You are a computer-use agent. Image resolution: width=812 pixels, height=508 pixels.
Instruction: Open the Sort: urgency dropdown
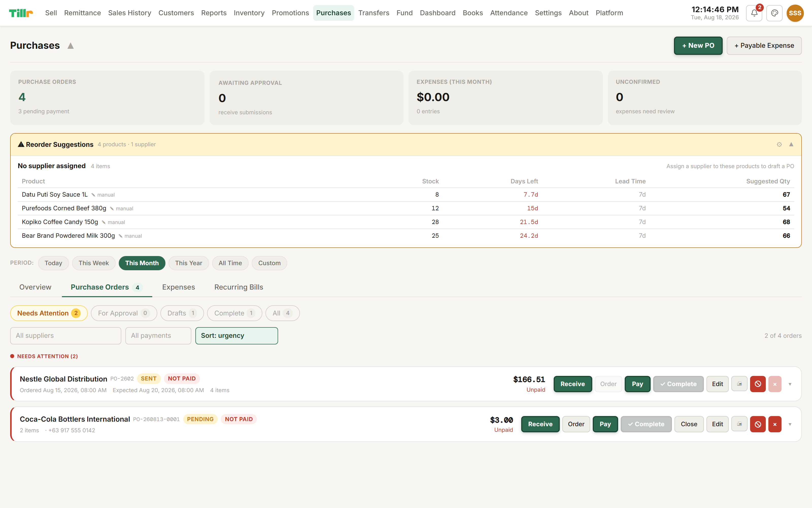[236, 336]
